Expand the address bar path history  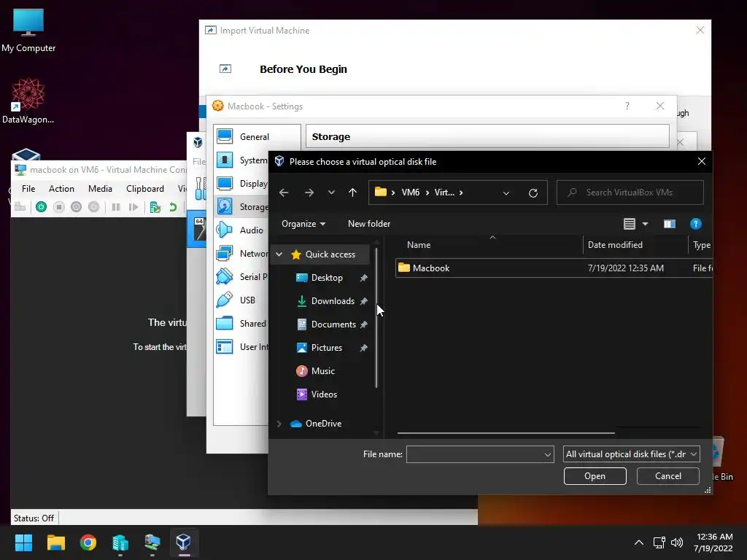tap(506, 192)
